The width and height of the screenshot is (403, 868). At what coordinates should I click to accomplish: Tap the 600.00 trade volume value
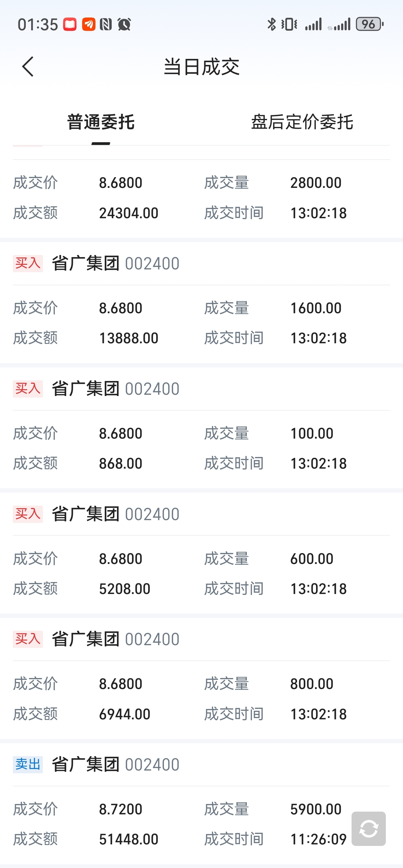click(311, 559)
